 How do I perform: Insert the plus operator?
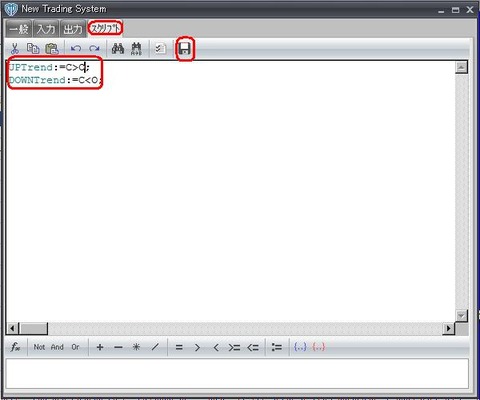[100, 347]
